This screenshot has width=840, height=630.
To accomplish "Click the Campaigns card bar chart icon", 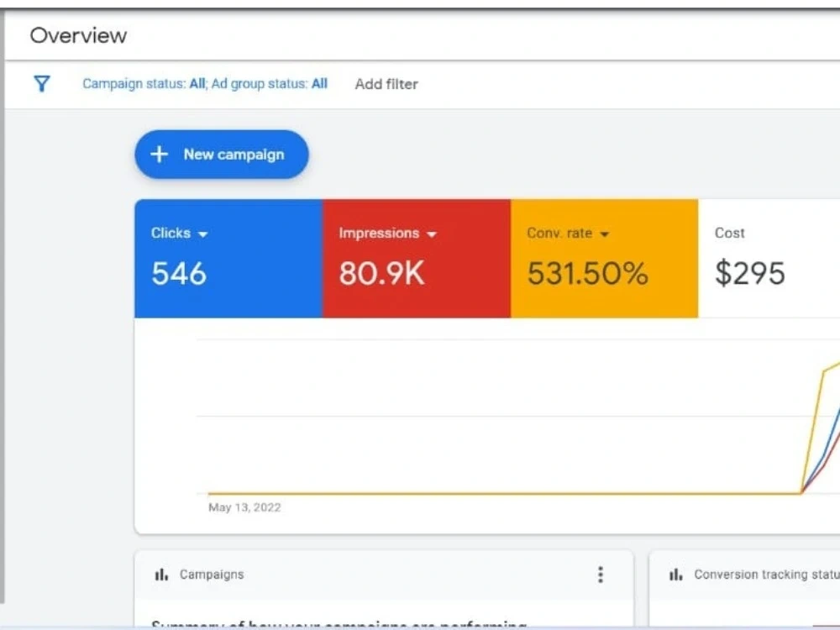I will pos(161,575).
